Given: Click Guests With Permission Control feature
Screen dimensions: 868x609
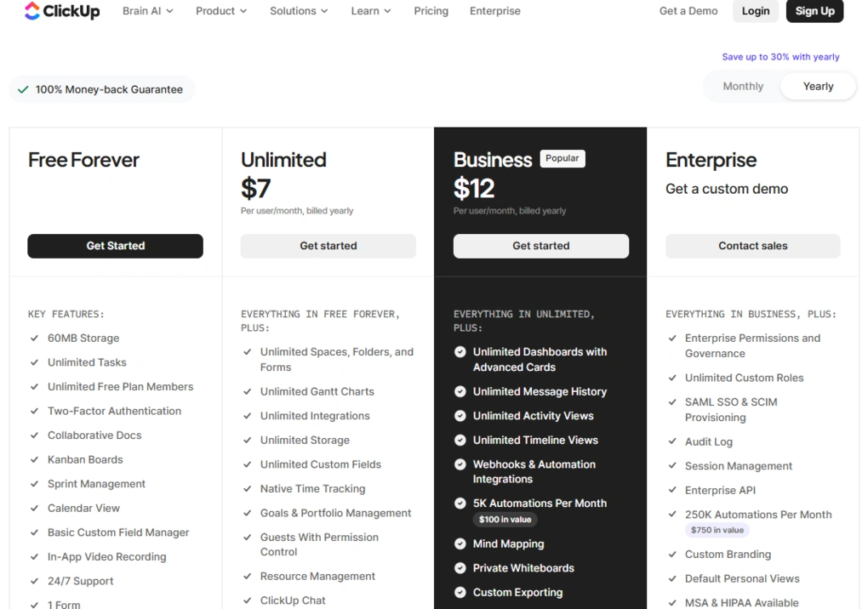Looking at the screenshot, I should point(319,545).
